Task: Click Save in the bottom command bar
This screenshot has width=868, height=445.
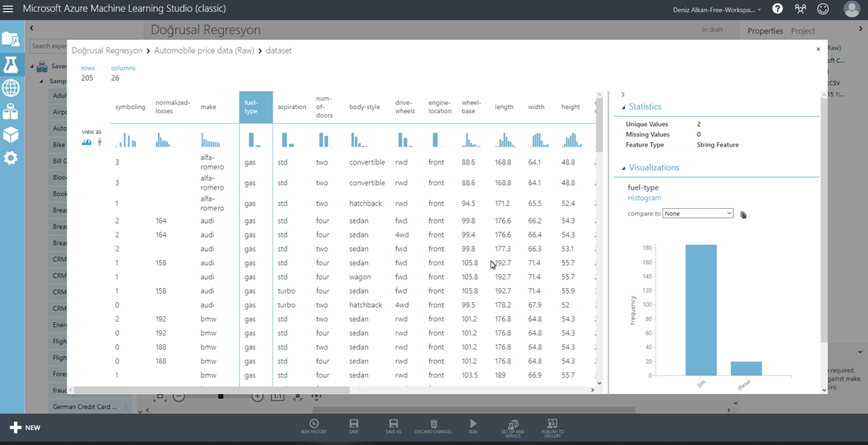Action: tap(354, 426)
